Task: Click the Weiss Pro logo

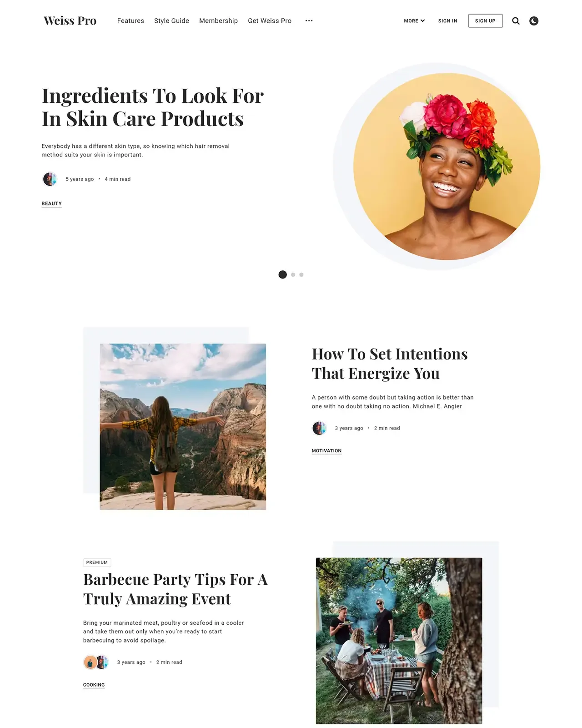Action: click(70, 21)
